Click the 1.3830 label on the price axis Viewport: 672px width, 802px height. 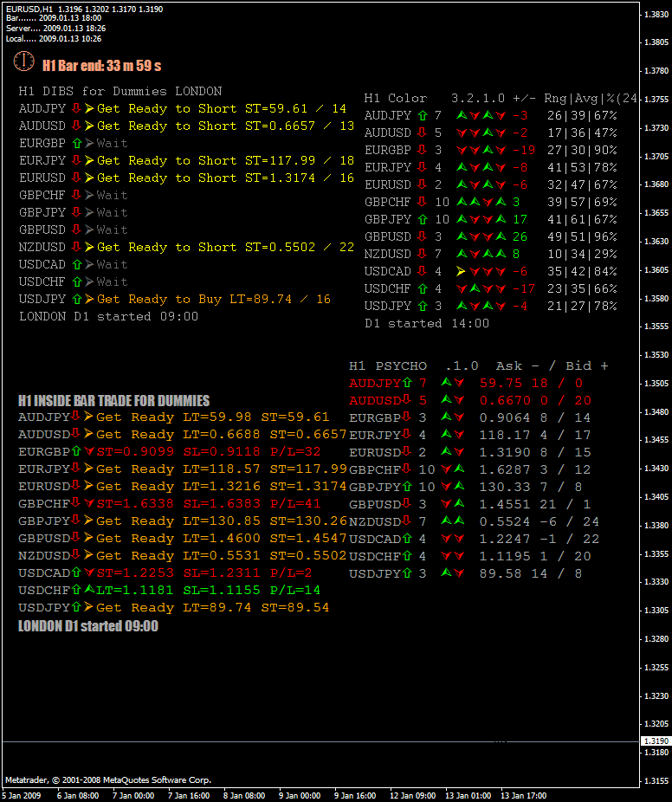tap(656, 15)
